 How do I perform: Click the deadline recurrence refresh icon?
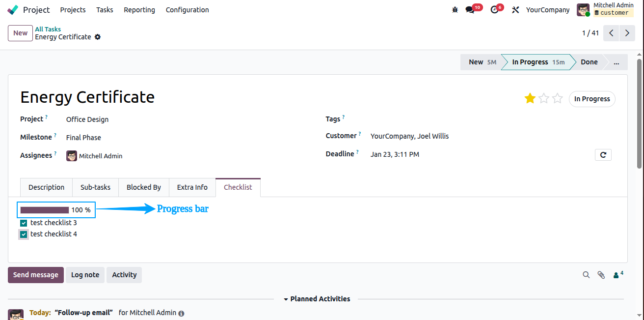tap(603, 155)
